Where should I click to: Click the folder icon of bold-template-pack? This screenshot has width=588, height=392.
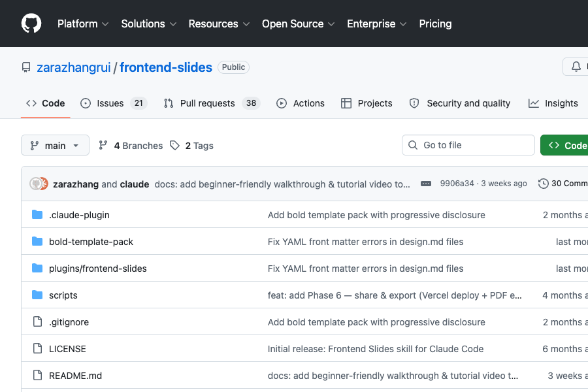click(x=37, y=241)
